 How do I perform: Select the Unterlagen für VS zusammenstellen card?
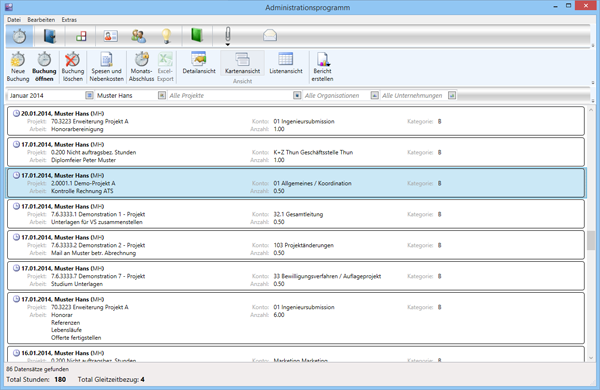(x=296, y=214)
